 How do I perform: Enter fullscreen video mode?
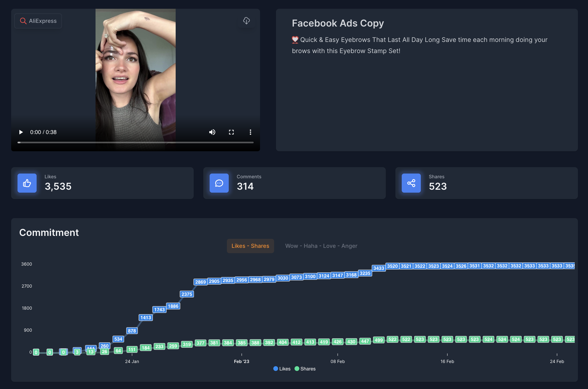click(231, 132)
